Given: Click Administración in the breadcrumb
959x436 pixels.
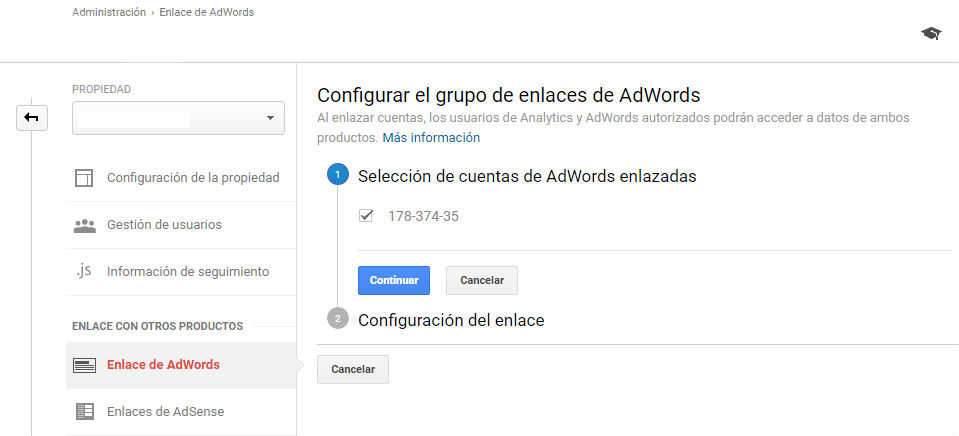Looking at the screenshot, I should (109, 12).
